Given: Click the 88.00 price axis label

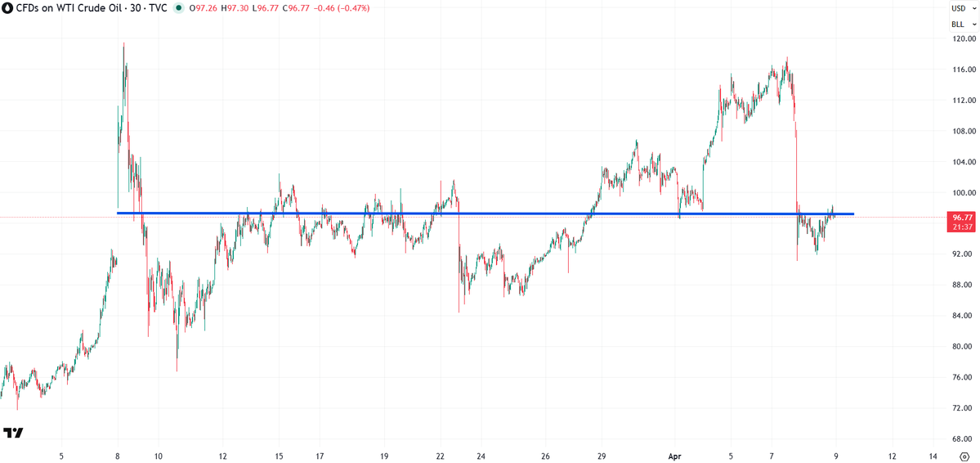Looking at the screenshot, I should click(963, 285).
